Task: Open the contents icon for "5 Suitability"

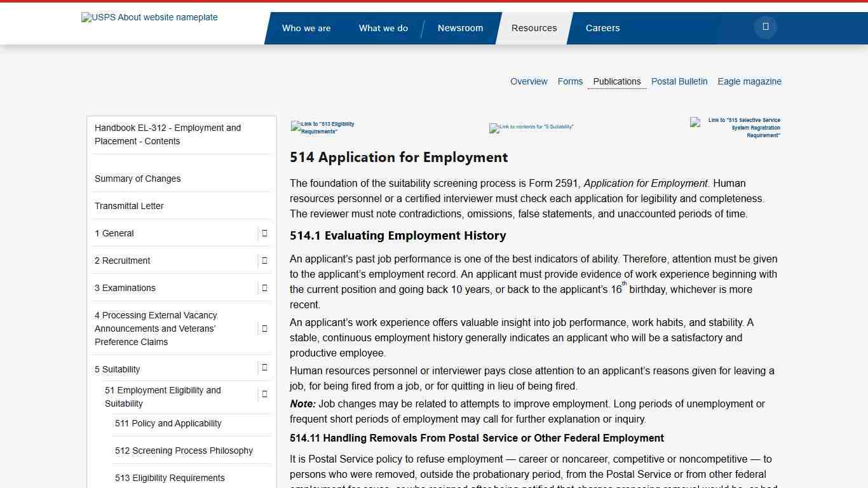Action: click(531, 128)
